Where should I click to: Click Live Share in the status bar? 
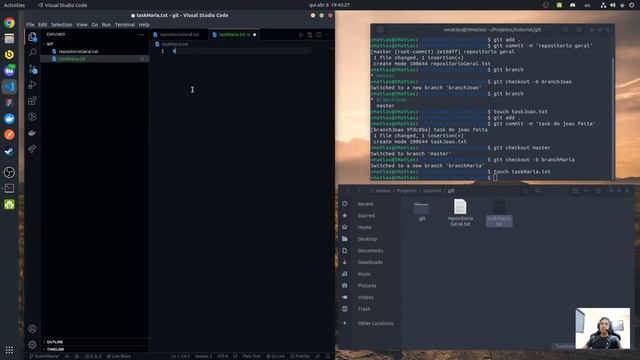(x=119, y=356)
